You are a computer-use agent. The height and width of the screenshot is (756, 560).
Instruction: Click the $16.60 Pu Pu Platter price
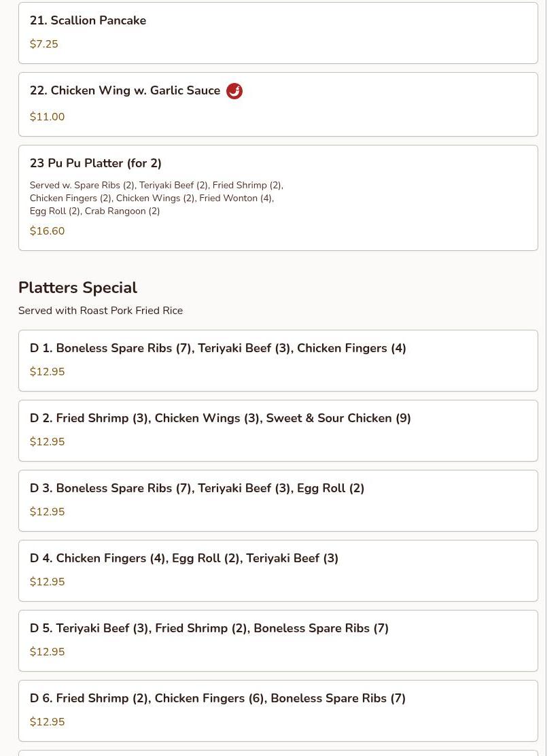pos(48,231)
